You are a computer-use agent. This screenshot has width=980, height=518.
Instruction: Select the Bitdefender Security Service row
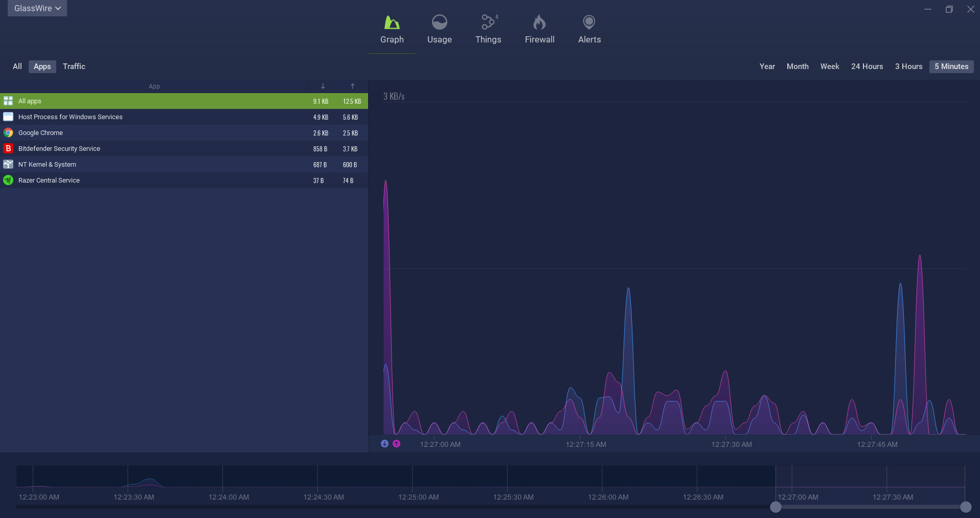[59, 149]
